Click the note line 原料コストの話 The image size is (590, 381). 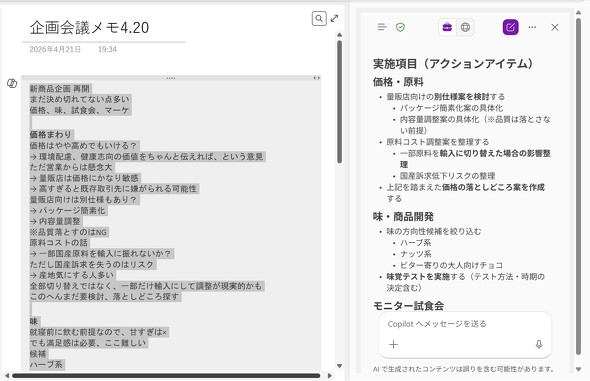(x=59, y=243)
